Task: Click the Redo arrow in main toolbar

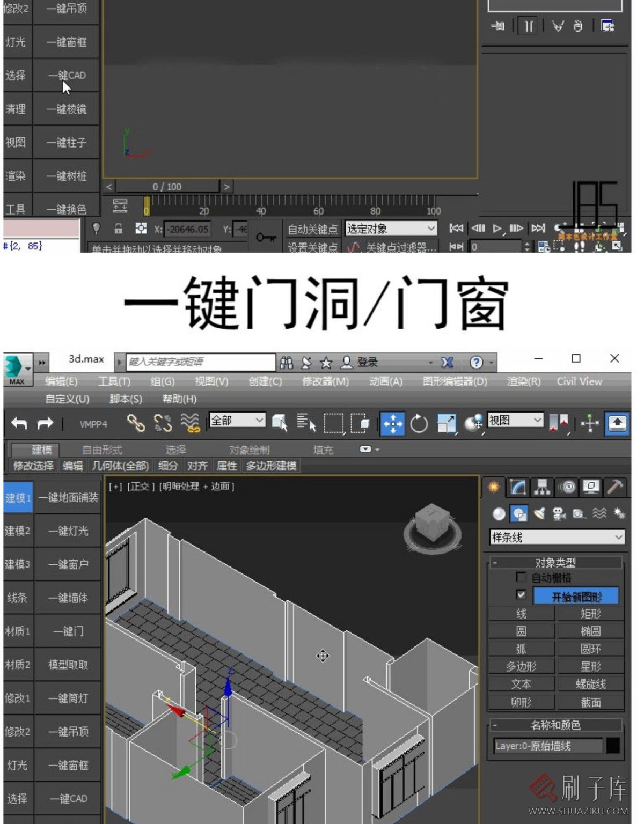Action: tap(45, 423)
